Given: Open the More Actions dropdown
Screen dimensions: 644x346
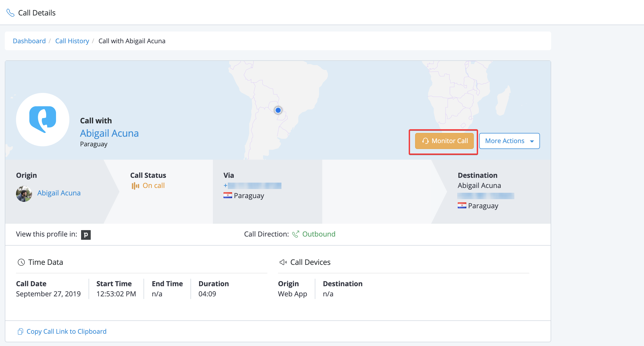Looking at the screenshot, I should click(x=504, y=141).
